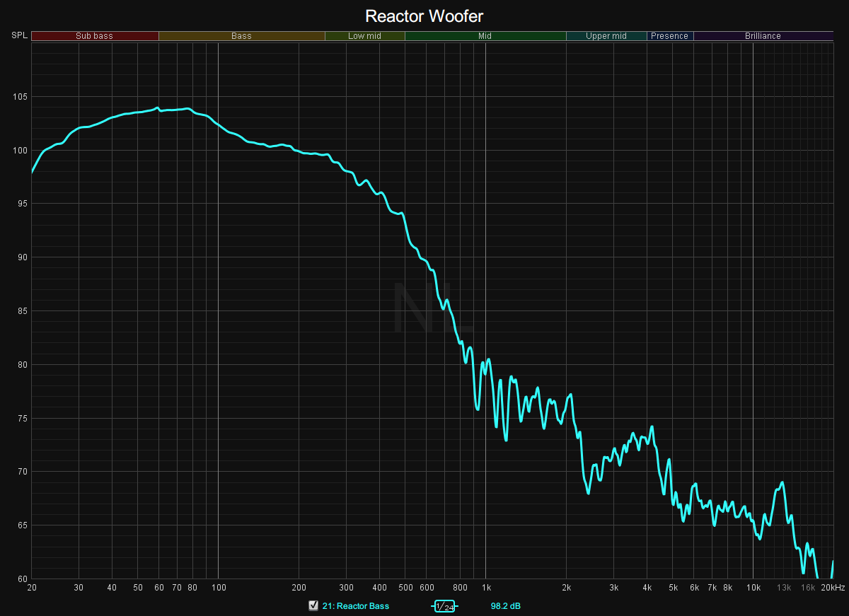Click the 400 Hz frequency axis label
The width and height of the screenshot is (849, 616).
point(379,588)
